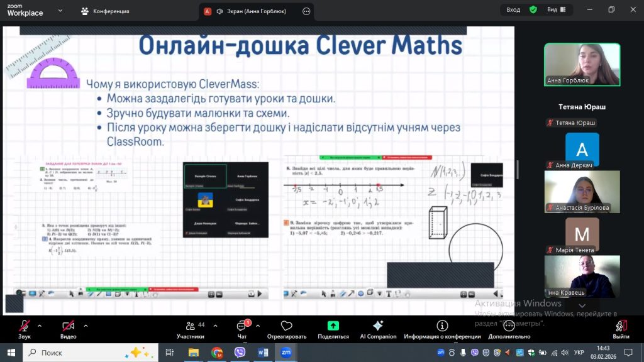Click the Вход sign-in button
This screenshot has width=644, height=362.
click(513, 9)
